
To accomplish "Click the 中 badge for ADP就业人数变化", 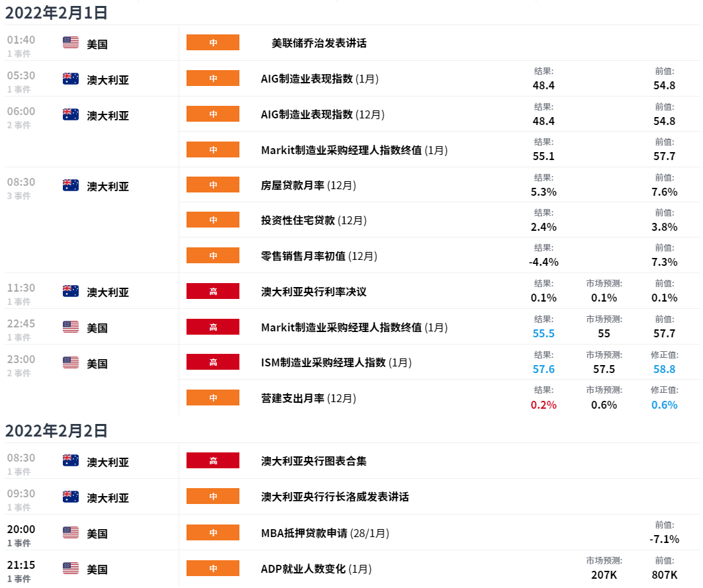I will point(213,568).
